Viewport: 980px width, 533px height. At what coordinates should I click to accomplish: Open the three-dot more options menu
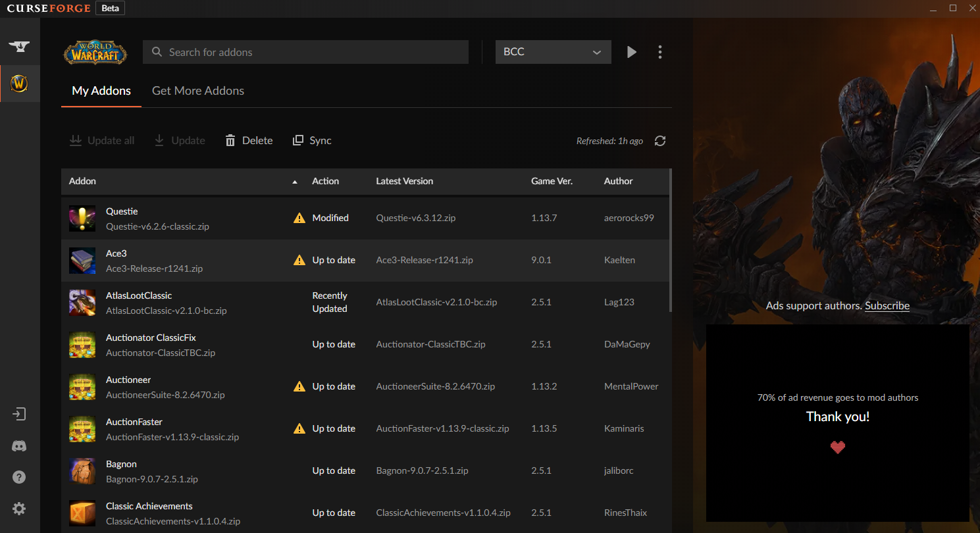(660, 52)
